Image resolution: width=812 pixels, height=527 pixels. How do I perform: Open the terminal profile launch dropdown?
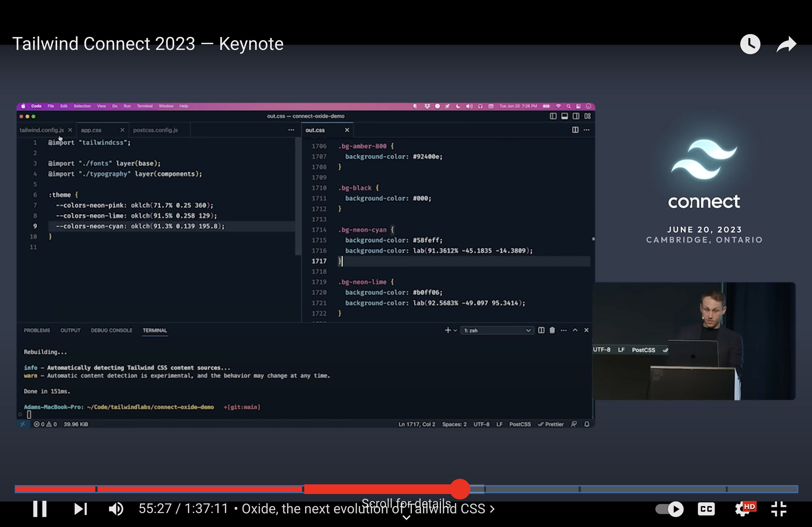click(x=455, y=330)
